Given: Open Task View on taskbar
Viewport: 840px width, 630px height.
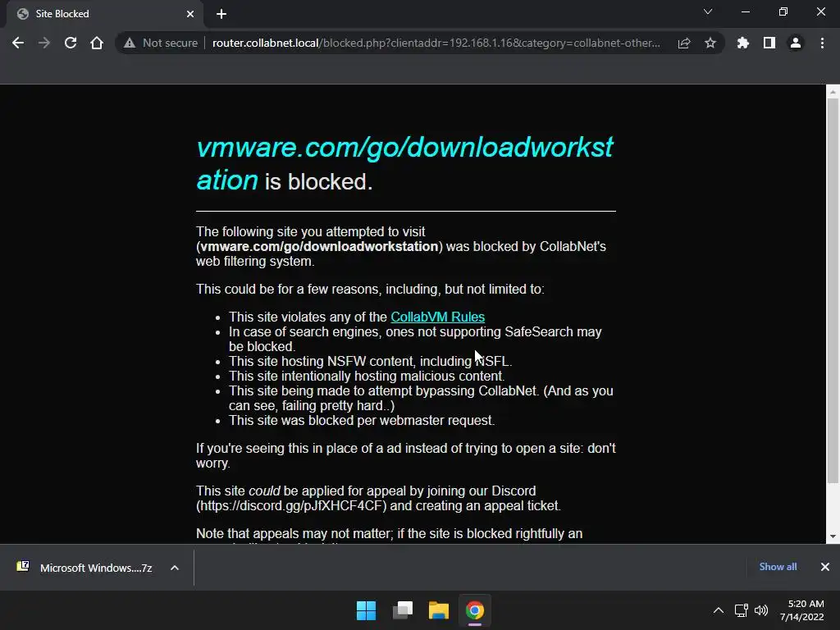Looking at the screenshot, I should [402, 610].
